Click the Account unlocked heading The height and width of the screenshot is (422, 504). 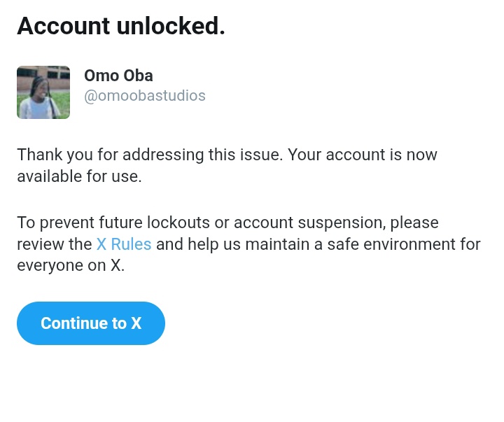(x=121, y=26)
